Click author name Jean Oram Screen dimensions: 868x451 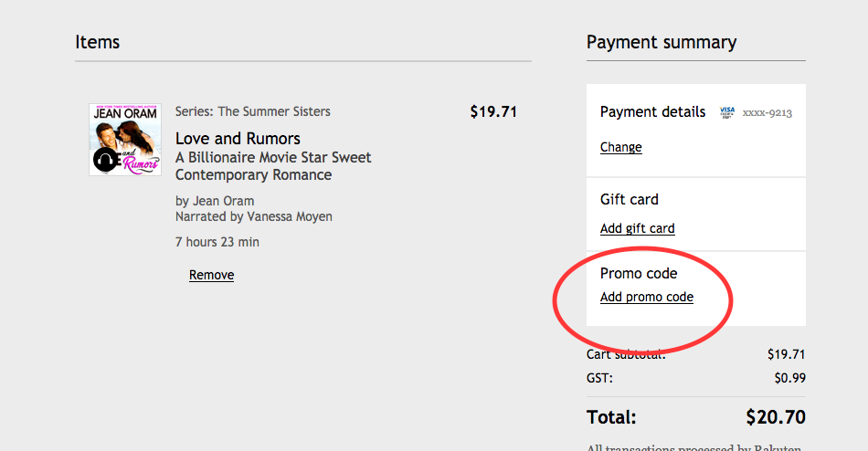[223, 201]
